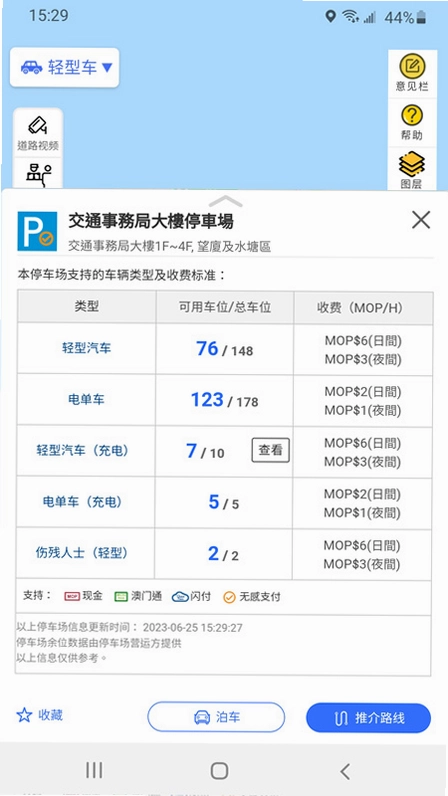
Task: Select the 轻型汽车（充电） type cell
Action: pyautogui.click(x=86, y=451)
